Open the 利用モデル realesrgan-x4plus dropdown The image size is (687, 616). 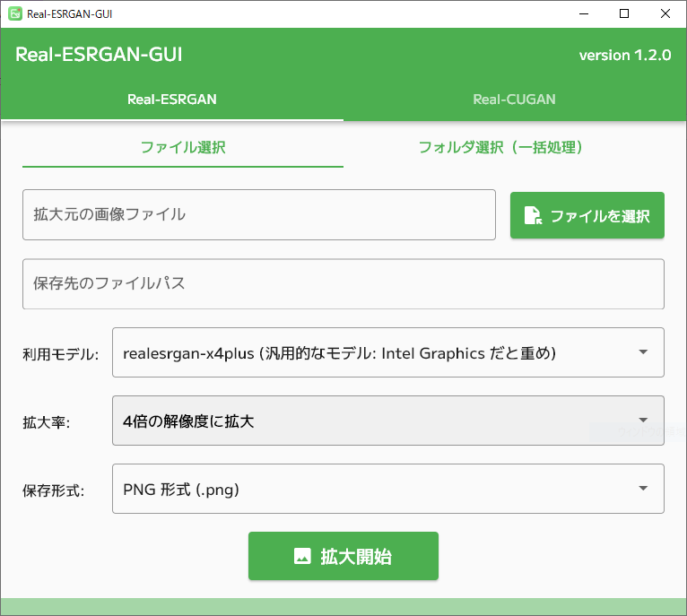(388, 352)
